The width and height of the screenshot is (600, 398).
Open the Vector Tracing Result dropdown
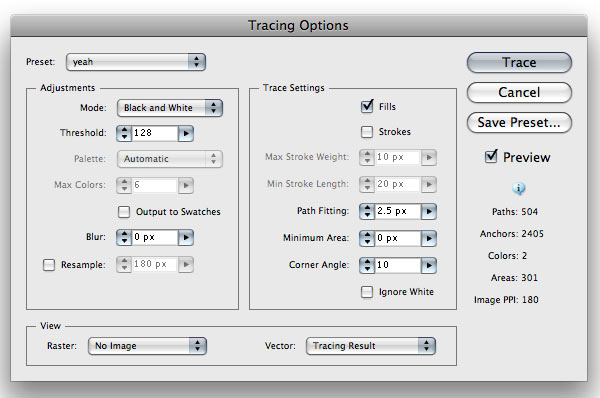pos(371,346)
